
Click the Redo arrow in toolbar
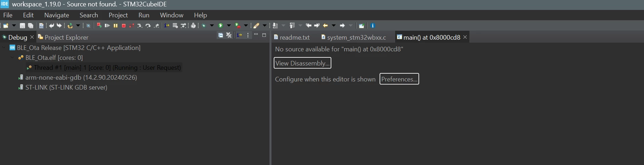(59, 25)
